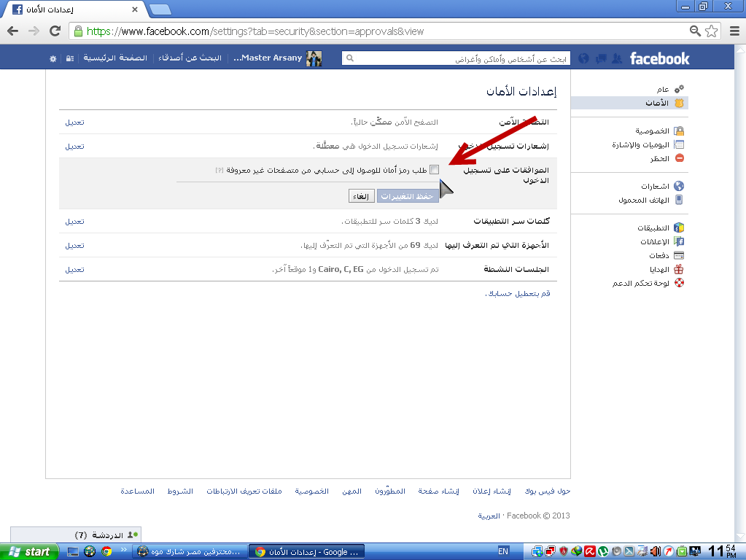Screen dimensions: 746x560
Task: Open the notifications globe icon in header
Action: (x=585, y=58)
